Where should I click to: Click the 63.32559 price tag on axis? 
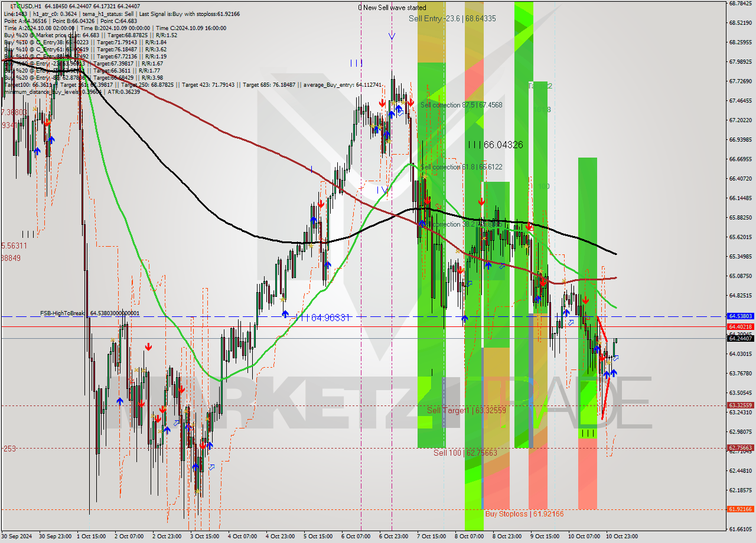[x=740, y=405]
